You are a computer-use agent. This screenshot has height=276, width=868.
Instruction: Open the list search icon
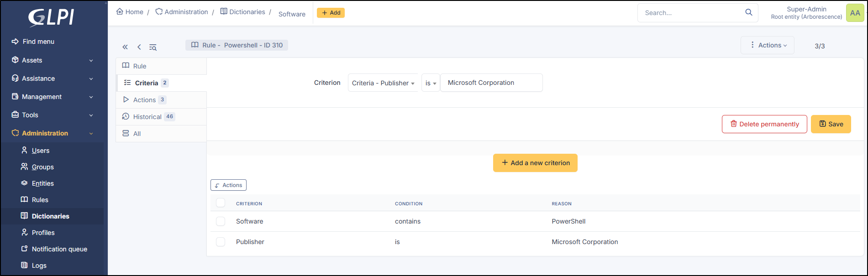[x=153, y=47]
